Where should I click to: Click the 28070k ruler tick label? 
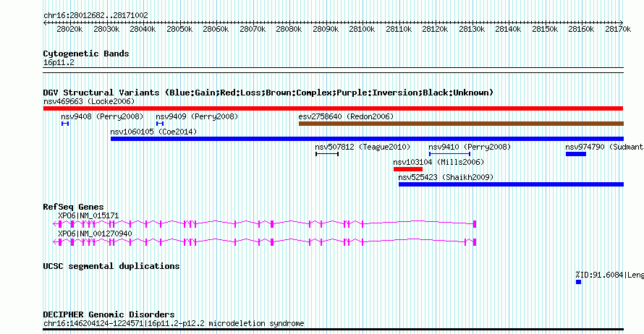pos(253,29)
